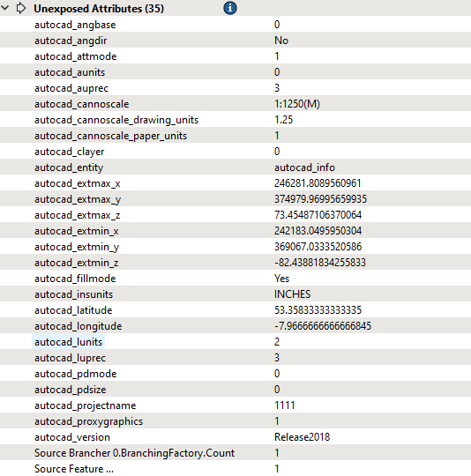Collapse the Unexposed Attributes section chevron
This screenshot has width=471, height=476.
(x=5, y=8)
